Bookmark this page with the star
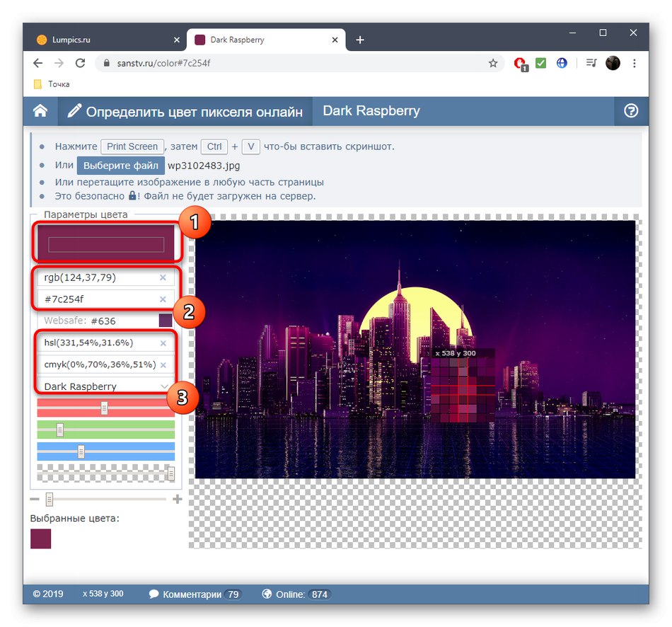672x627 pixels. [493, 63]
